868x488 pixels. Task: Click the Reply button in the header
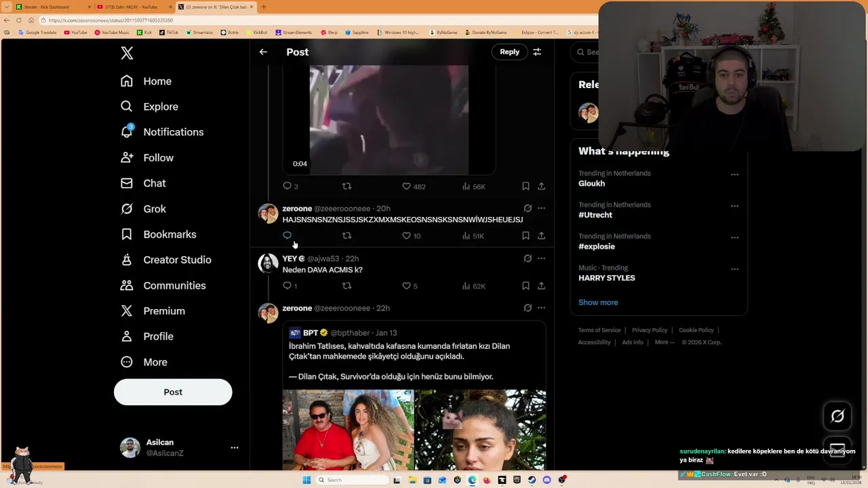pos(509,52)
